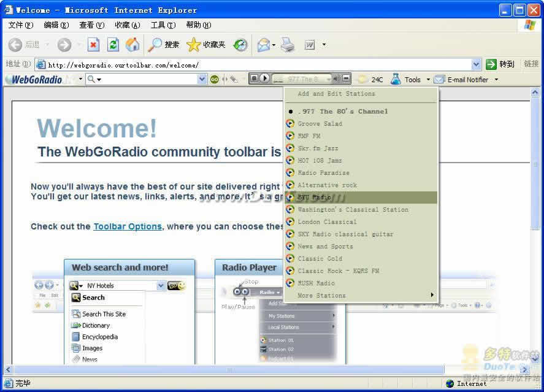Click the green GO search button
This screenshot has width=544, height=392.
215,80
